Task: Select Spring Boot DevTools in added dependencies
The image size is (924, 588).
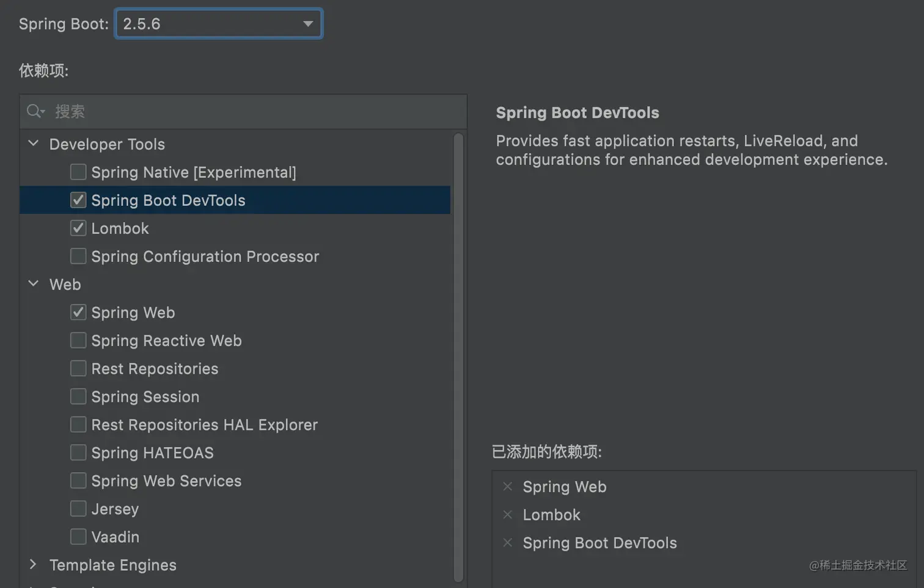Action: tap(599, 543)
